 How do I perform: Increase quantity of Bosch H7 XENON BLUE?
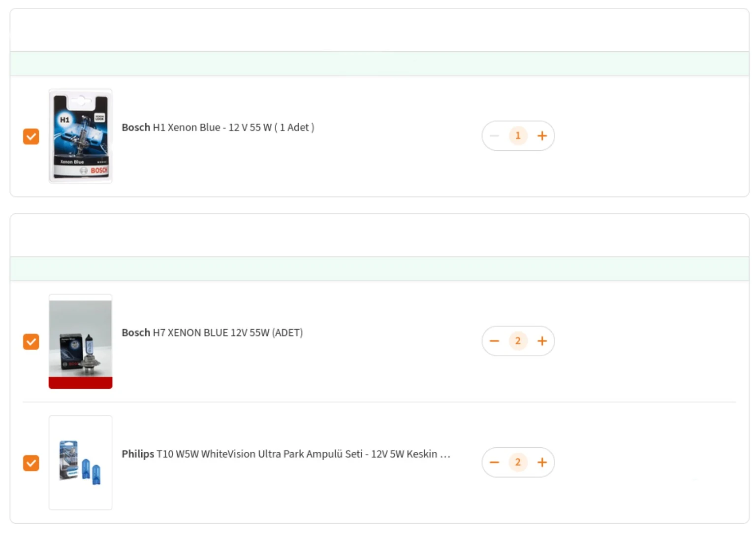point(542,341)
